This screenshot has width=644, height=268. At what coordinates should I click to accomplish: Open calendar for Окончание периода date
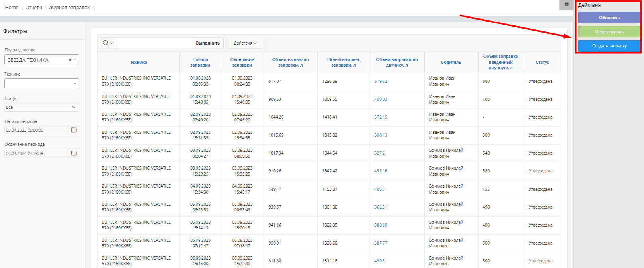74,153
